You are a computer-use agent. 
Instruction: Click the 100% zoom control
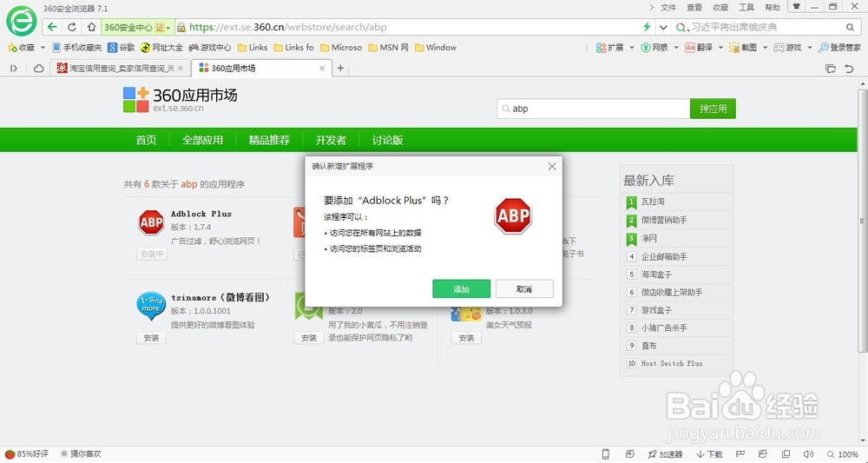843,454
